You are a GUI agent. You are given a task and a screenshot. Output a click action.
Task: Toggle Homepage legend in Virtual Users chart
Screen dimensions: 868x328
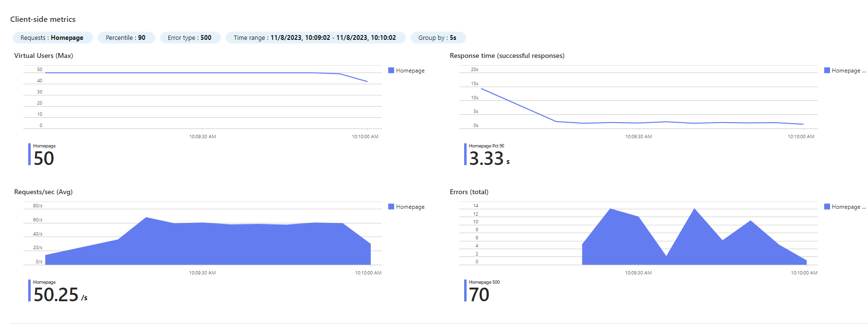406,71
